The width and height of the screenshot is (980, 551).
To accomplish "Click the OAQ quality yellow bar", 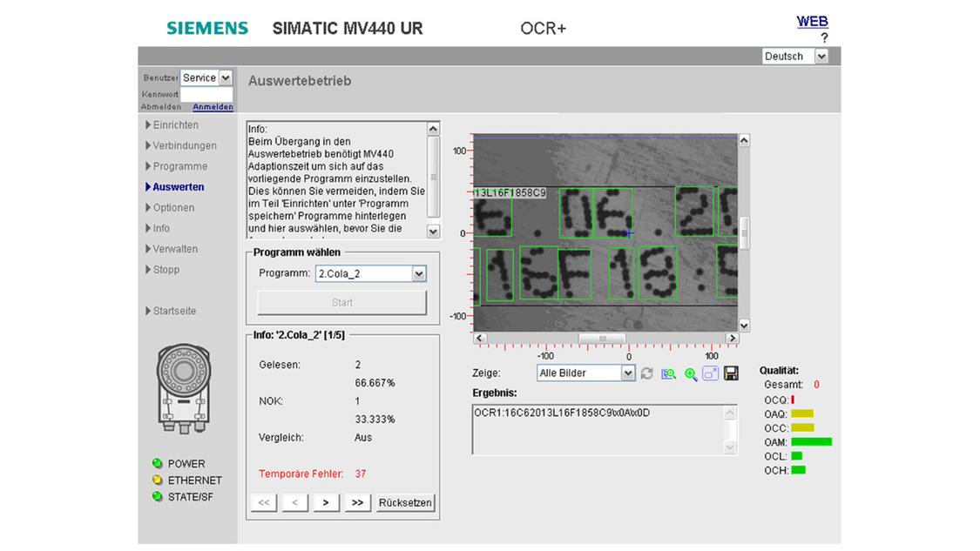I will pyautogui.click(x=802, y=413).
